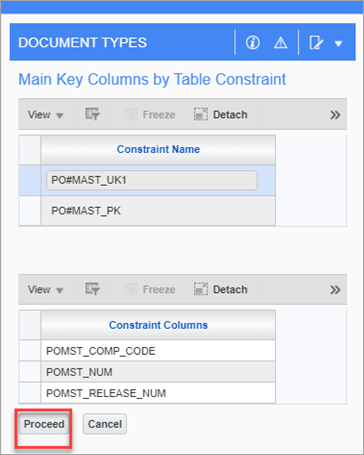Click the Constraint Columns column header

point(158,325)
